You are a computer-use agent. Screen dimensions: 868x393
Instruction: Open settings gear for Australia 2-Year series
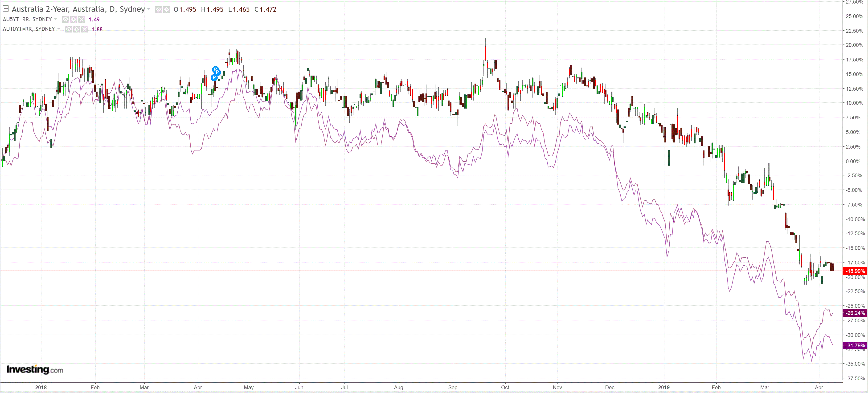tap(166, 9)
